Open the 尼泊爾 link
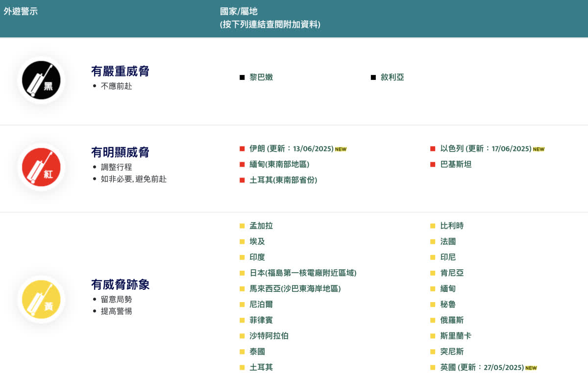The image size is (588, 382). coord(261,305)
